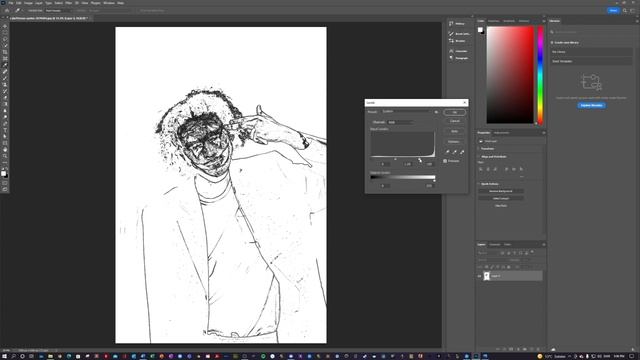Click the blue Explore libraries button

[x=591, y=105]
